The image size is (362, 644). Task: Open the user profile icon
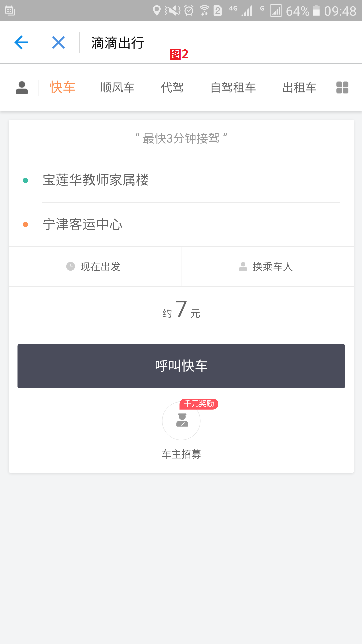tap(22, 88)
